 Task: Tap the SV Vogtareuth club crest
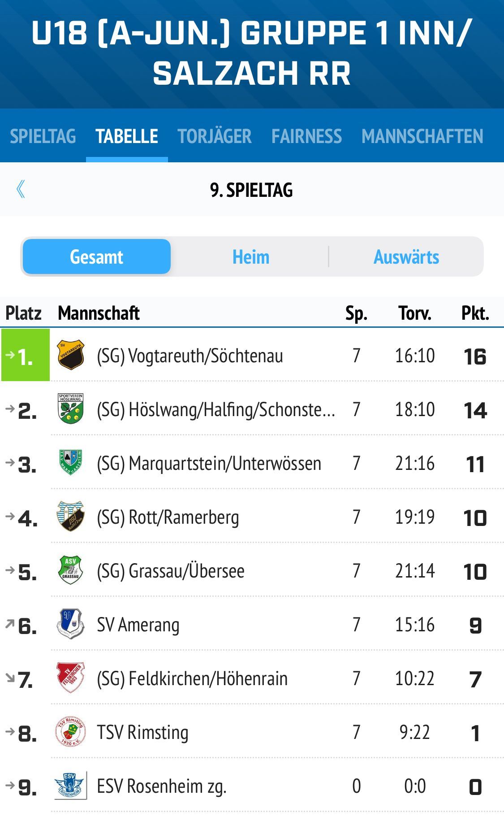tap(71, 355)
